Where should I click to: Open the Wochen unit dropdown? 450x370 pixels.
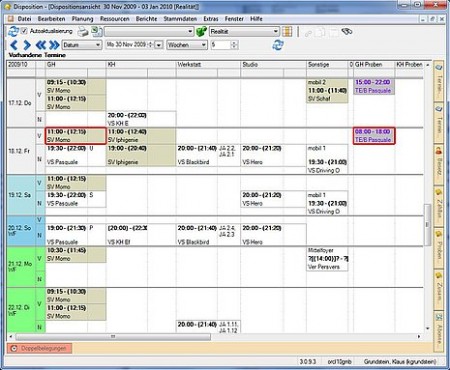pos(187,45)
